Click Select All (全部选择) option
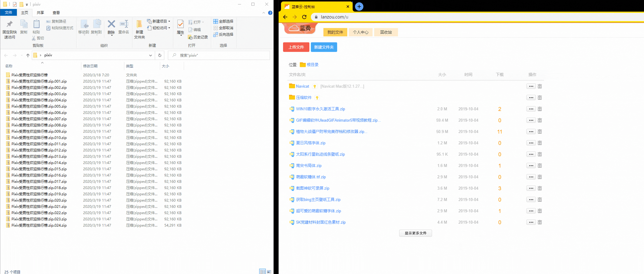This screenshot has width=644, height=274. 223,21
